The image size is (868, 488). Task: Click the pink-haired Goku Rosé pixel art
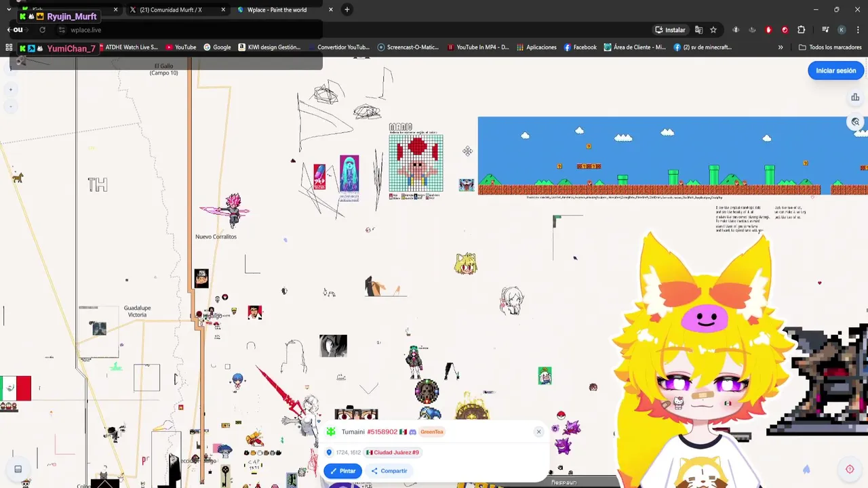click(232, 209)
